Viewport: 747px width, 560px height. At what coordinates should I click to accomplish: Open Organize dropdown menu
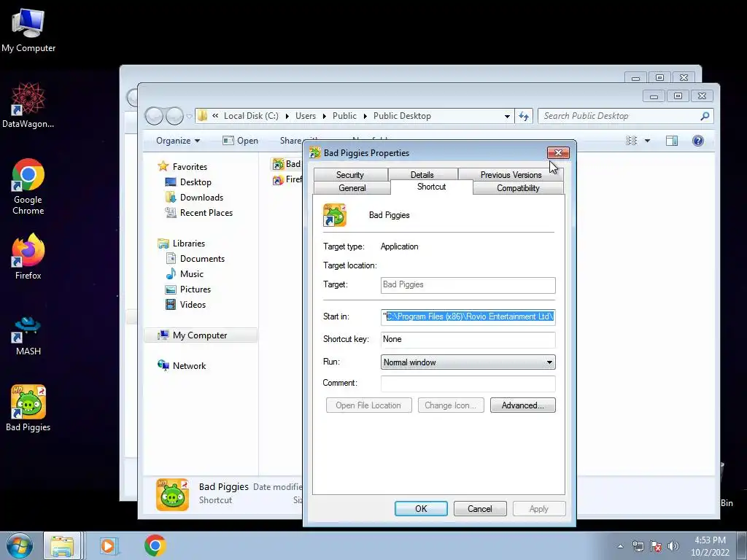click(178, 141)
